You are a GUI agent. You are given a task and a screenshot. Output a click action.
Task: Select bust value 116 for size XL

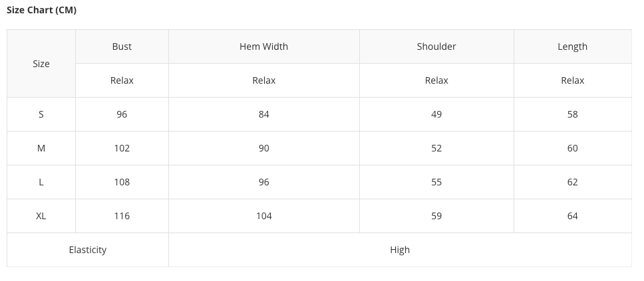[122, 216]
